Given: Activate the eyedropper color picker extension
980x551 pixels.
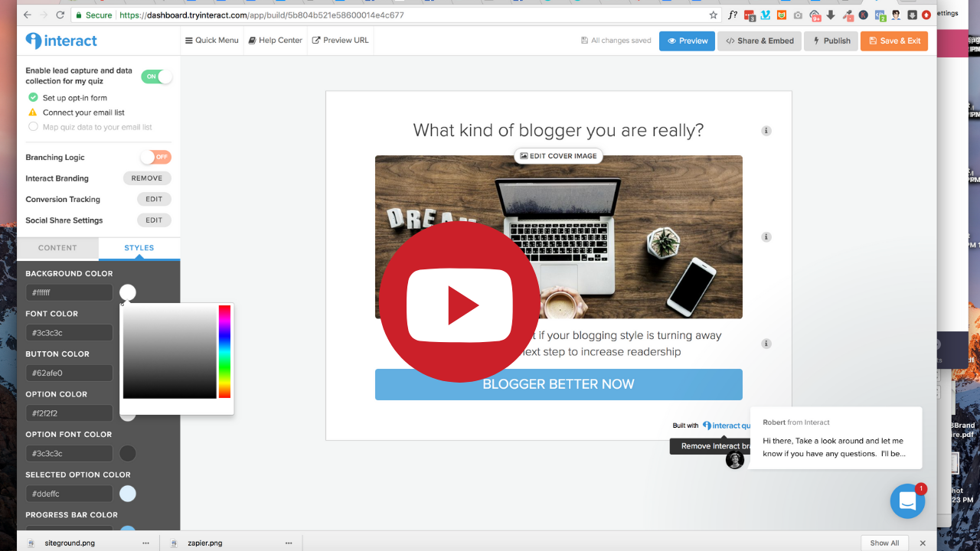Looking at the screenshot, I should click(847, 15).
